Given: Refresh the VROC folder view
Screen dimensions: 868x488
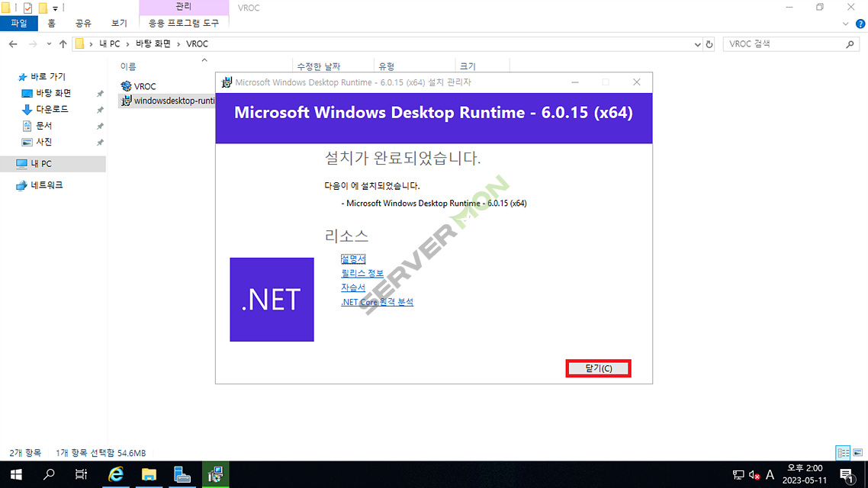Looking at the screenshot, I should [709, 44].
